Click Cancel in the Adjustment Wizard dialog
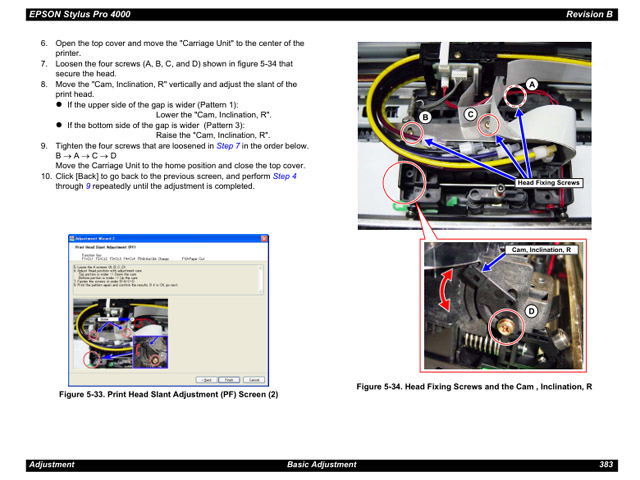 point(253,380)
